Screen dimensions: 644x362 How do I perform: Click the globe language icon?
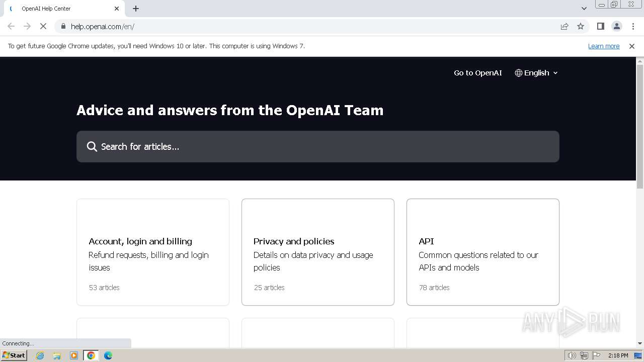coord(519,73)
